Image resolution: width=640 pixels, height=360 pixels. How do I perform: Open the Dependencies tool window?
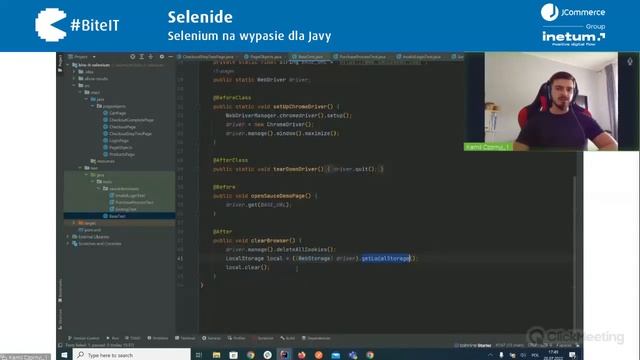[x=316, y=338]
